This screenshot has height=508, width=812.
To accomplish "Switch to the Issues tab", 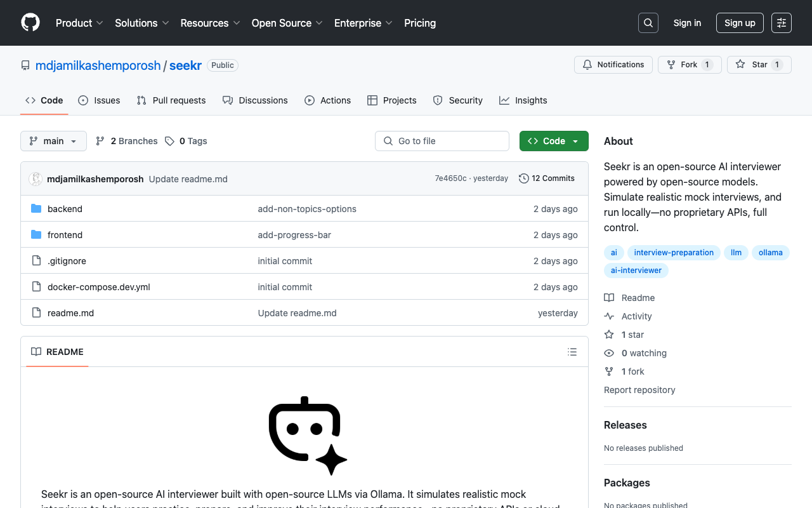I will (99, 100).
